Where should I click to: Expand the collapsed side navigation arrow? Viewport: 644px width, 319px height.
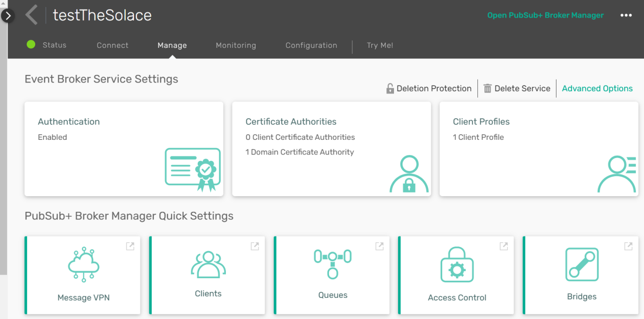[x=8, y=16]
